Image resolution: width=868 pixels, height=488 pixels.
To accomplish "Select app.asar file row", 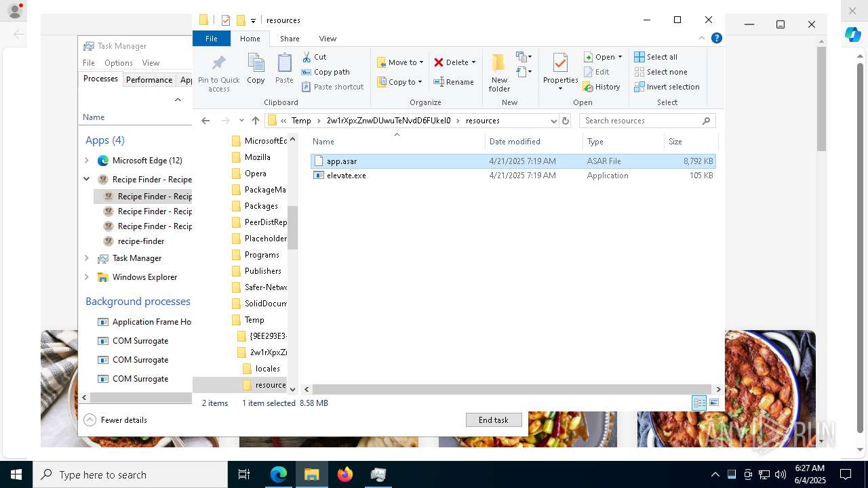I will click(513, 161).
